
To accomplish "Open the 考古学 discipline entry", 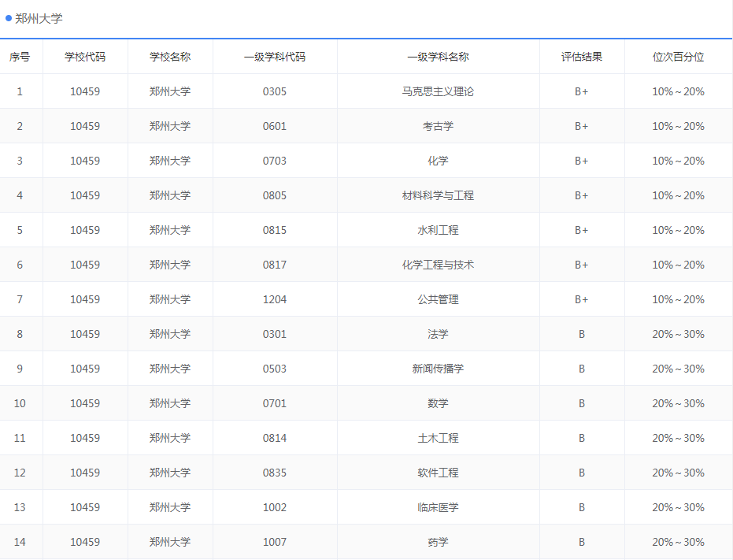I will click(x=438, y=125).
